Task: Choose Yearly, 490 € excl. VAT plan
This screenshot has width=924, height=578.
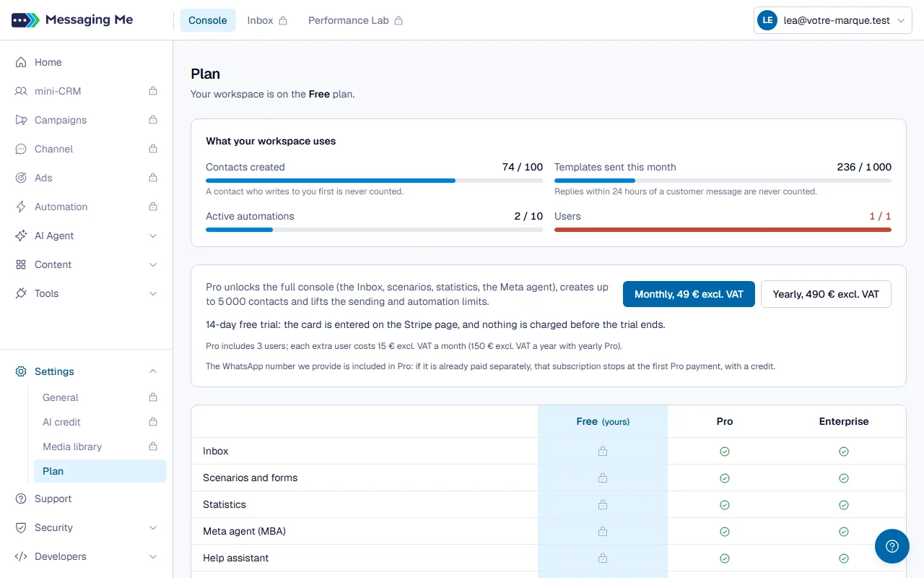Action: (x=826, y=294)
